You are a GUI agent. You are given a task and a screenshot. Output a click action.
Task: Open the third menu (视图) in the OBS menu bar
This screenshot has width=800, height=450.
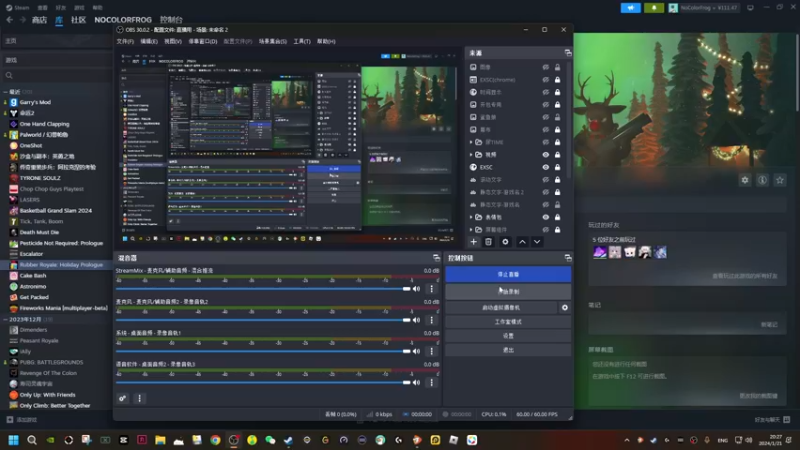coord(173,41)
